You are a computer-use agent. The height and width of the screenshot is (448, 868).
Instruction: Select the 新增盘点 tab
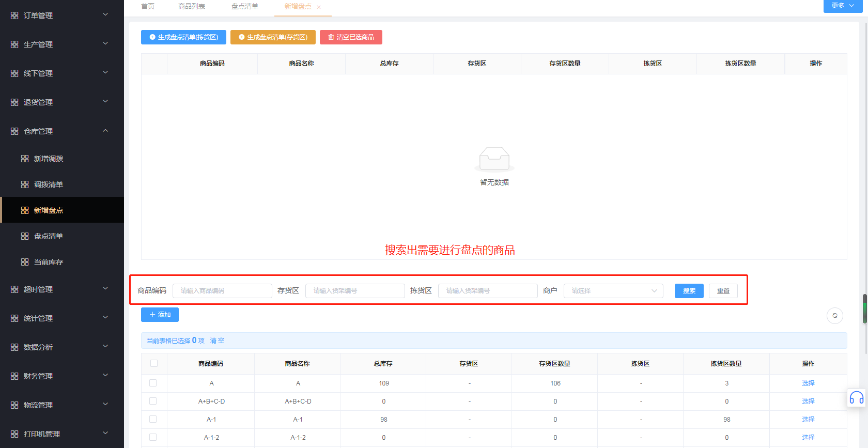[298, 6]
